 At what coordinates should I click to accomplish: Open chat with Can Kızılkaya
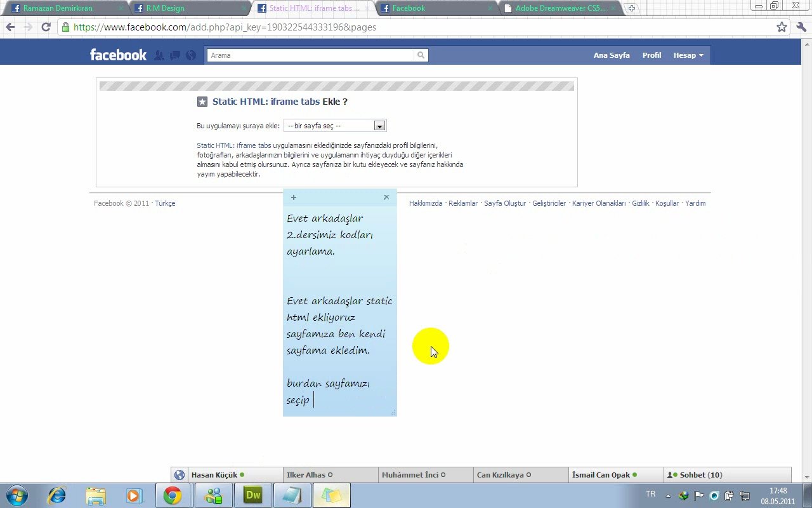pos(521,475)
